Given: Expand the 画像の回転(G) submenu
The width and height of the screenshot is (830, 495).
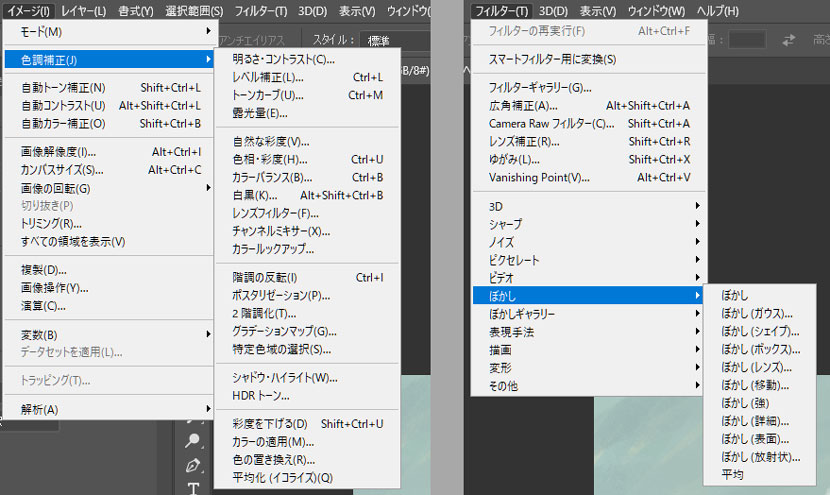Looking at the screenshot, I should click(109, 188).
